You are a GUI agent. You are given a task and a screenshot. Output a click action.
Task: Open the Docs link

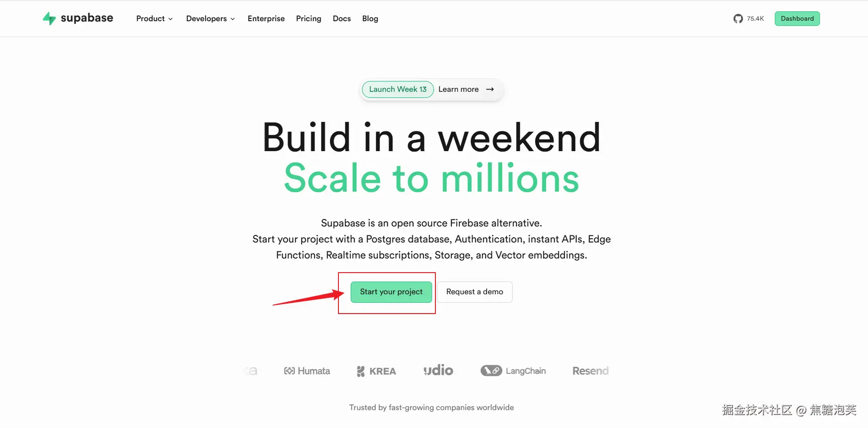[x=342, y=19]
